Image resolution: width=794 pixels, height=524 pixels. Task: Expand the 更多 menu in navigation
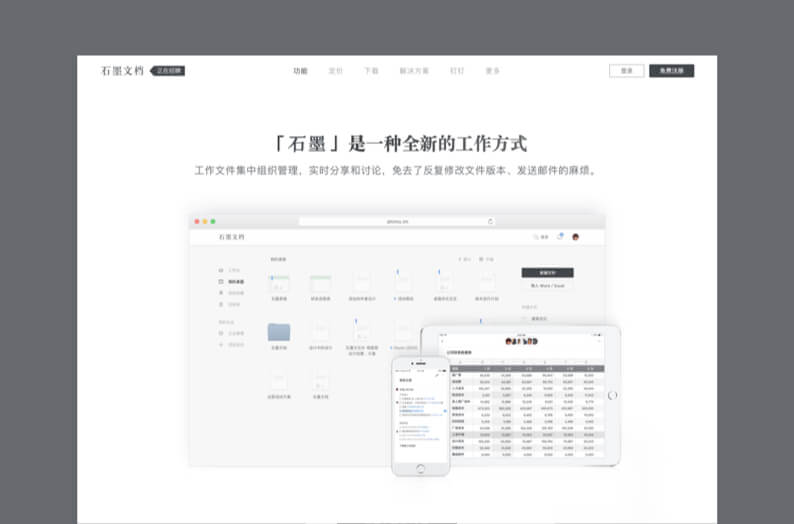tap(492, 71)
